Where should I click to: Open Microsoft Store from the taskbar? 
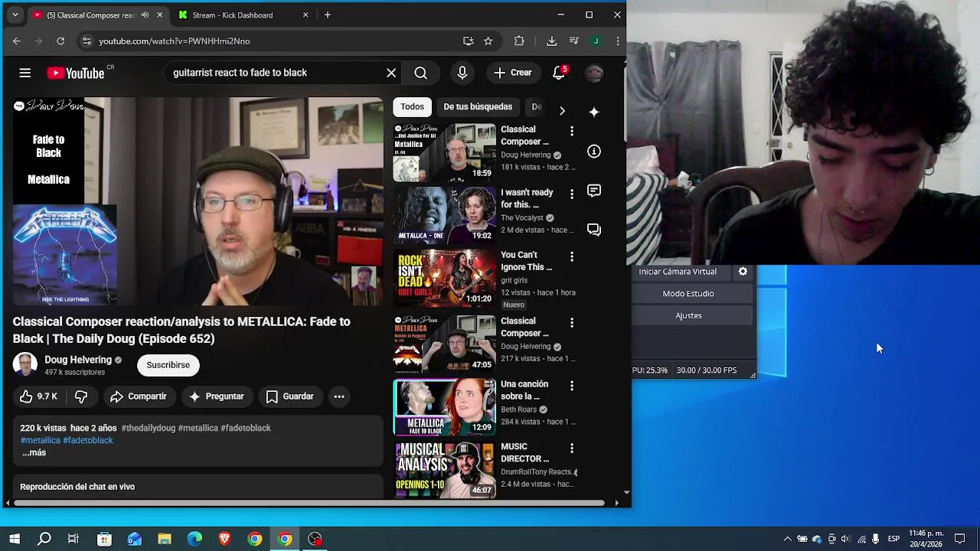pyautogui.click(x=104, y=539)
